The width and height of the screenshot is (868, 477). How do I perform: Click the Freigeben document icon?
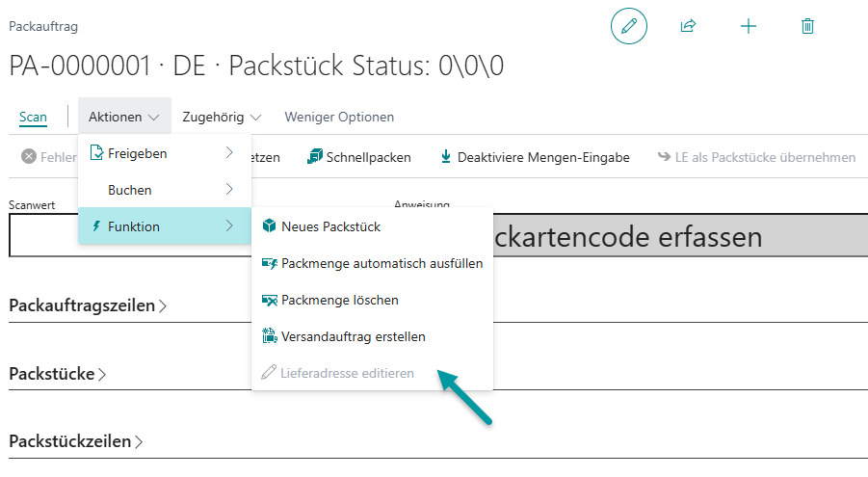pos(96,152)
